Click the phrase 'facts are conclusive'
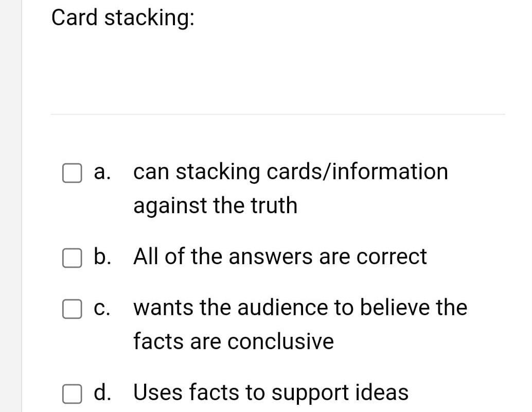The image size is (532, 412). click(x=233, y=341)
